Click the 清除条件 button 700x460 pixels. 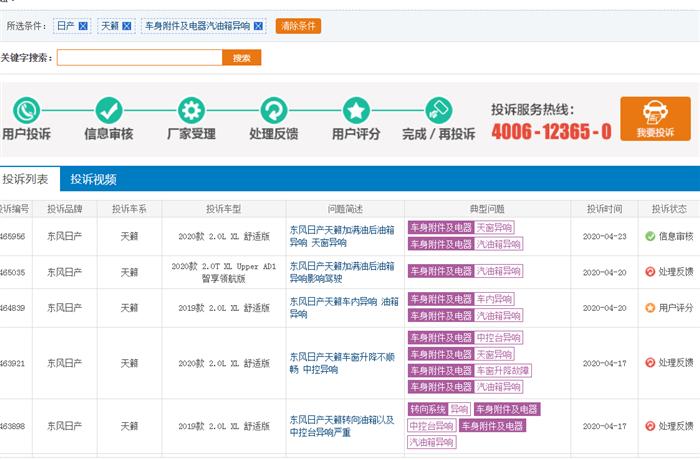pos(298,26)
